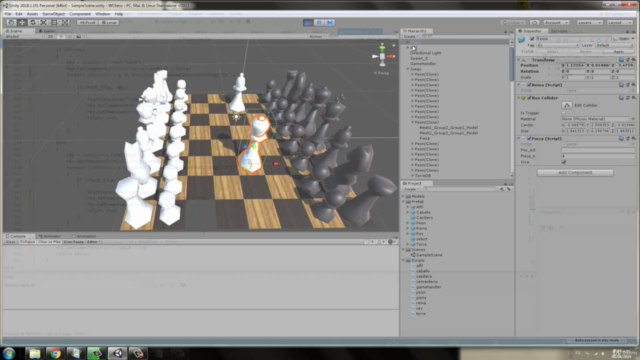The image size is (640, 360).
Task: Open the Tag dropdown
Action: [558, 45]
